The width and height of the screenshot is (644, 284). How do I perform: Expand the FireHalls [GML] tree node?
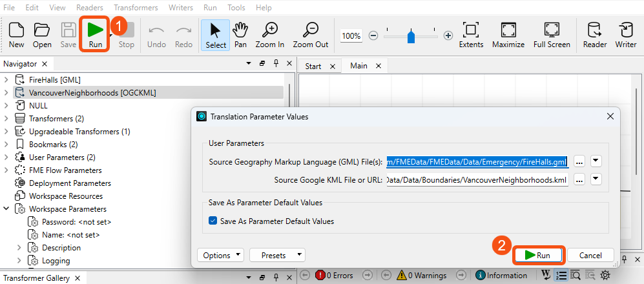click(x=6, y=80)
